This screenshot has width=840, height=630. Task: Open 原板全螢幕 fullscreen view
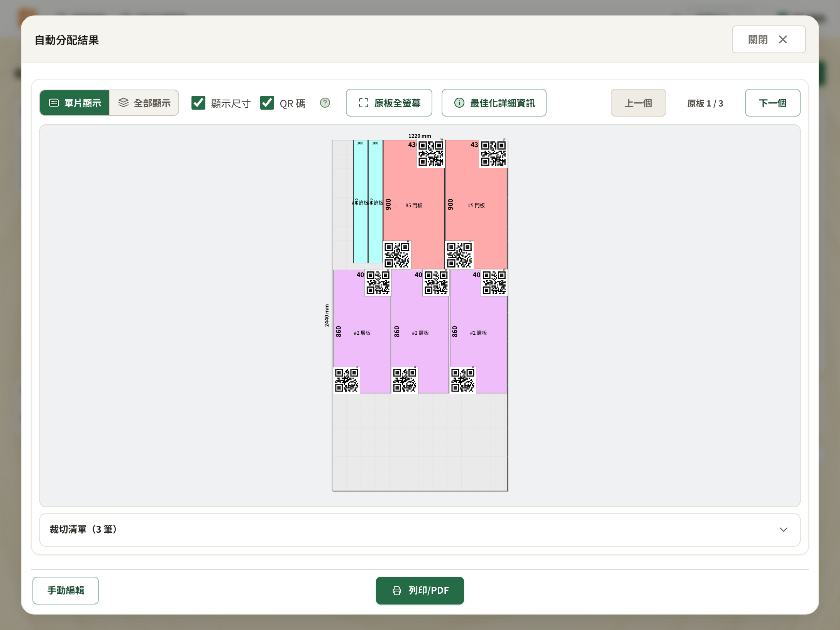click(389, 103)
